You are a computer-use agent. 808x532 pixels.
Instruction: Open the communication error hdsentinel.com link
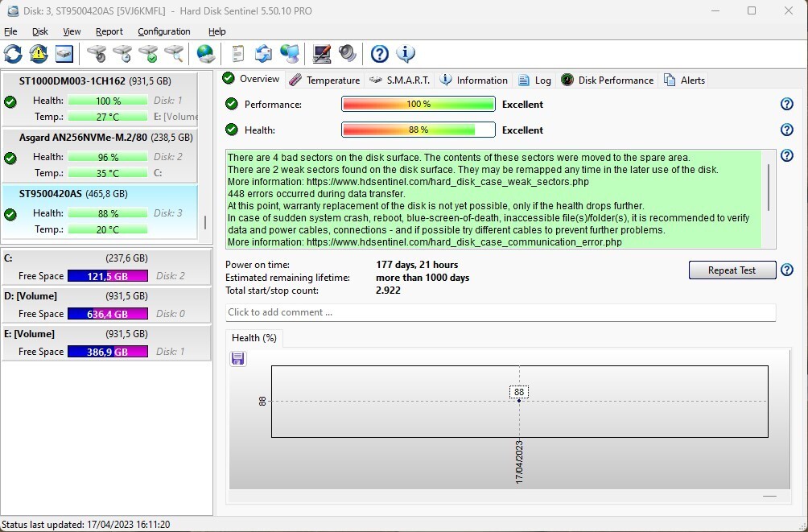click(x=464, y=241)
